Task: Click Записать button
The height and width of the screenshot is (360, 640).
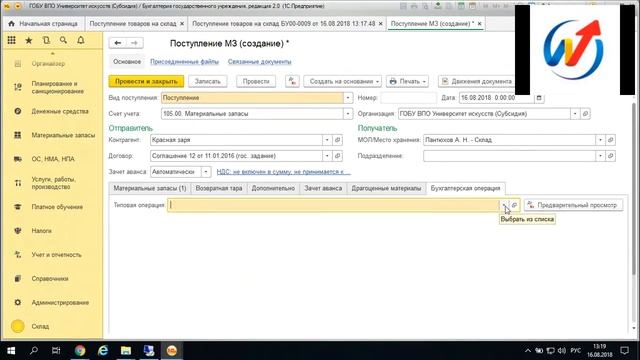Action: click(207, 81)
